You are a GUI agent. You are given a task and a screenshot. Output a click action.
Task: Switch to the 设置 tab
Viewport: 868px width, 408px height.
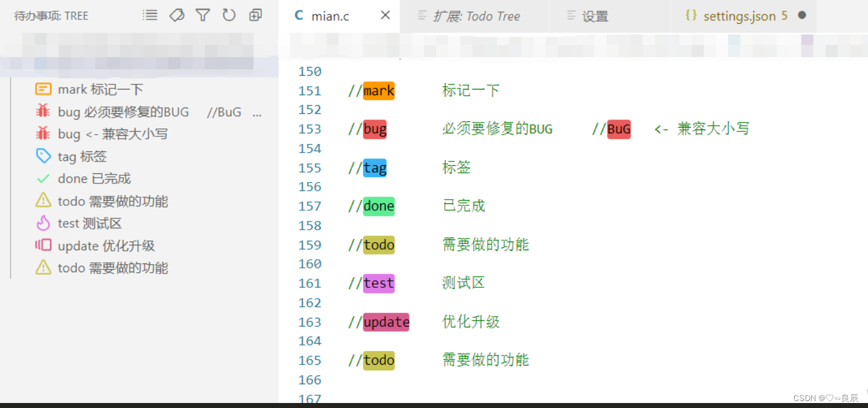594,16
